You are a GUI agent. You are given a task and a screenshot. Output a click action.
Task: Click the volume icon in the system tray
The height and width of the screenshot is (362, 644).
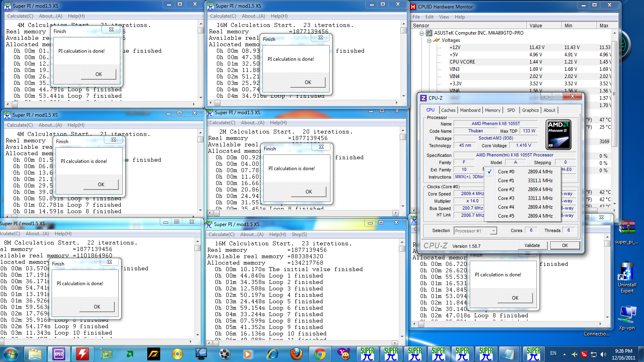point(603,354)
